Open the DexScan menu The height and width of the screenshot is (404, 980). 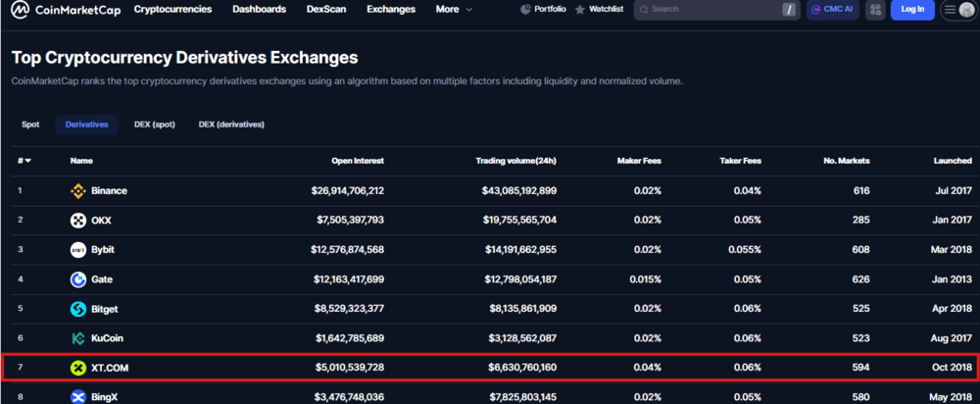(326, 10)
